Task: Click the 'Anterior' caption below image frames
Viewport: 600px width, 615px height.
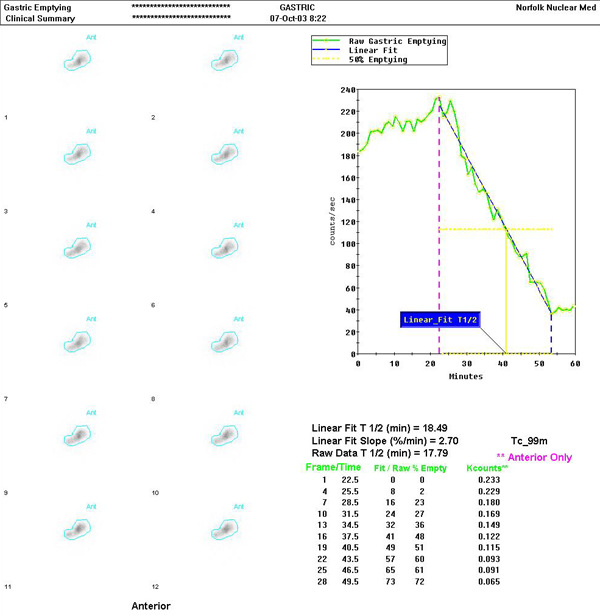Action: (x=151, y=606)
